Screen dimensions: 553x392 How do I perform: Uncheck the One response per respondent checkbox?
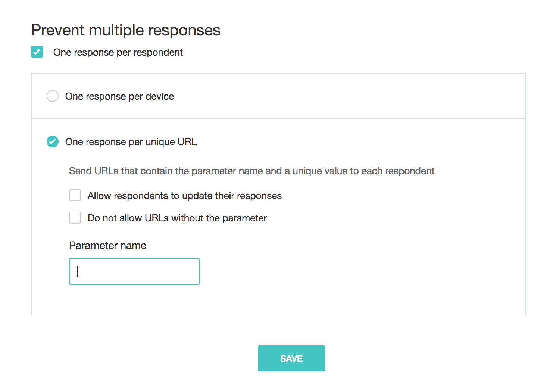(37, 52)
